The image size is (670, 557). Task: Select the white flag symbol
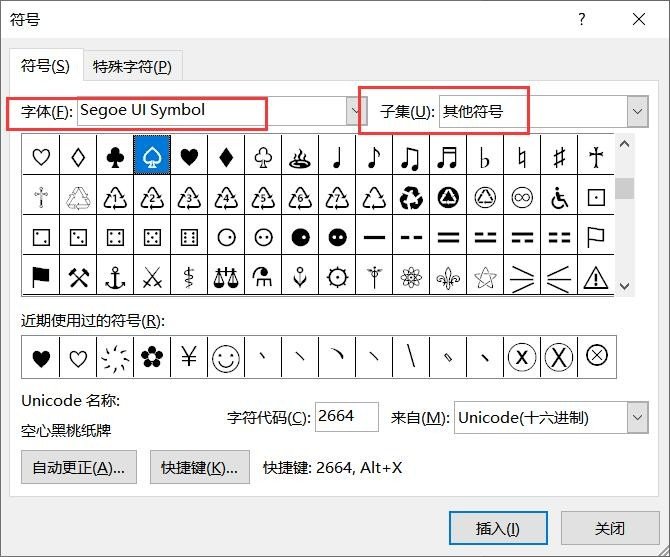click(x=596, y=236)
